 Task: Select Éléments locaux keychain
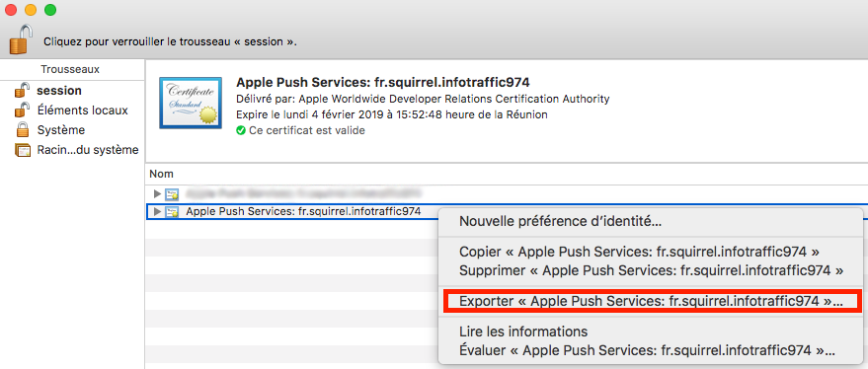click(x=83, y=111)
